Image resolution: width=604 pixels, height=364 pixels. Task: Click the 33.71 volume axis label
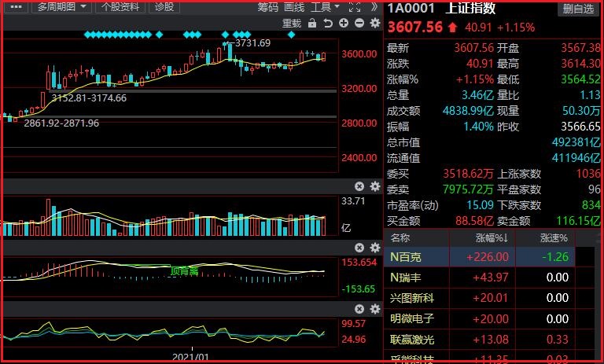pyautogui.click(x=353, y=201)
